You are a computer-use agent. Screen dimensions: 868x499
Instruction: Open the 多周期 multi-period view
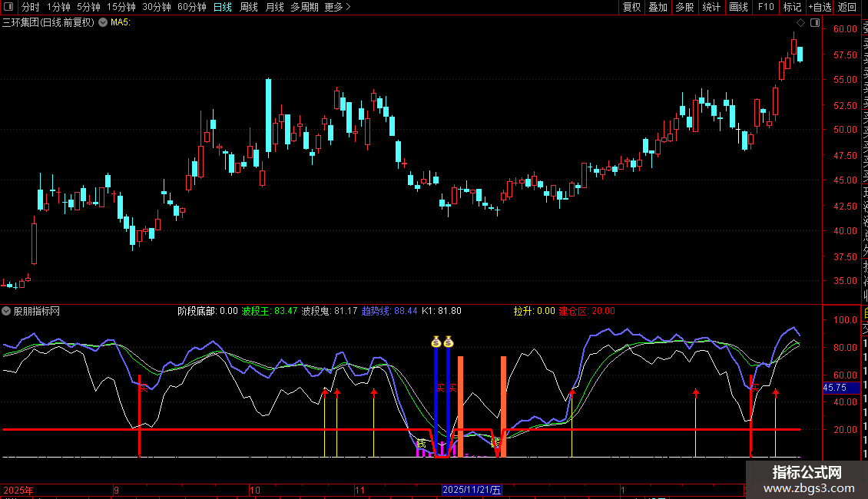pyautogui.click(x=304, y=7)
